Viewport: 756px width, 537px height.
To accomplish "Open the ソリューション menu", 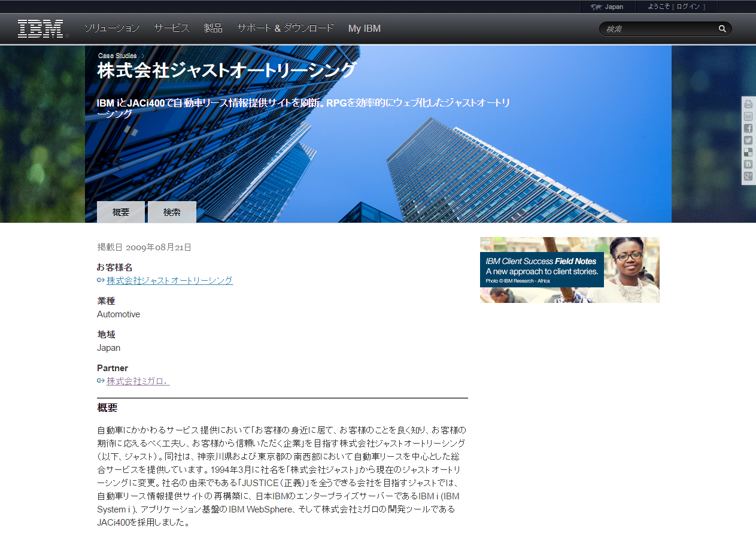I will click(x=112, y=28).
